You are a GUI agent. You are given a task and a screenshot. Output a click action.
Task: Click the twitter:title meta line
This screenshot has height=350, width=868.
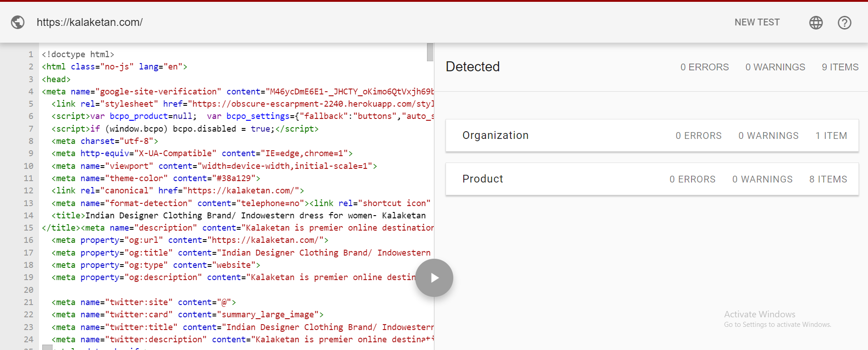point(243,327)
